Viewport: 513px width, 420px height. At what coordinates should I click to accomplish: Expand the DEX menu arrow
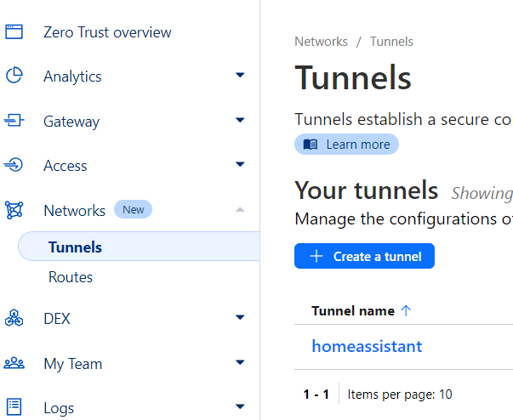(240, 319)
